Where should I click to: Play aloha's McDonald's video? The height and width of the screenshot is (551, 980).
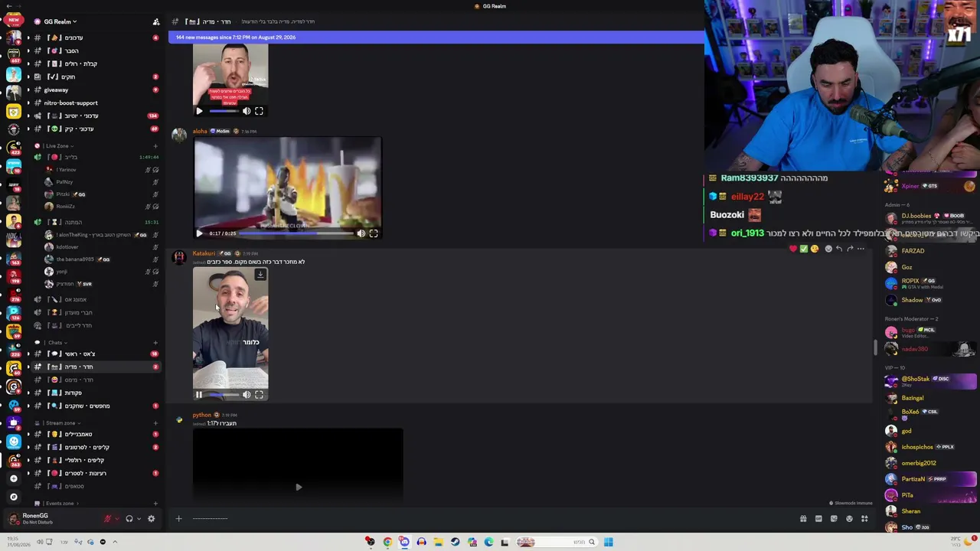click(199, 233)
